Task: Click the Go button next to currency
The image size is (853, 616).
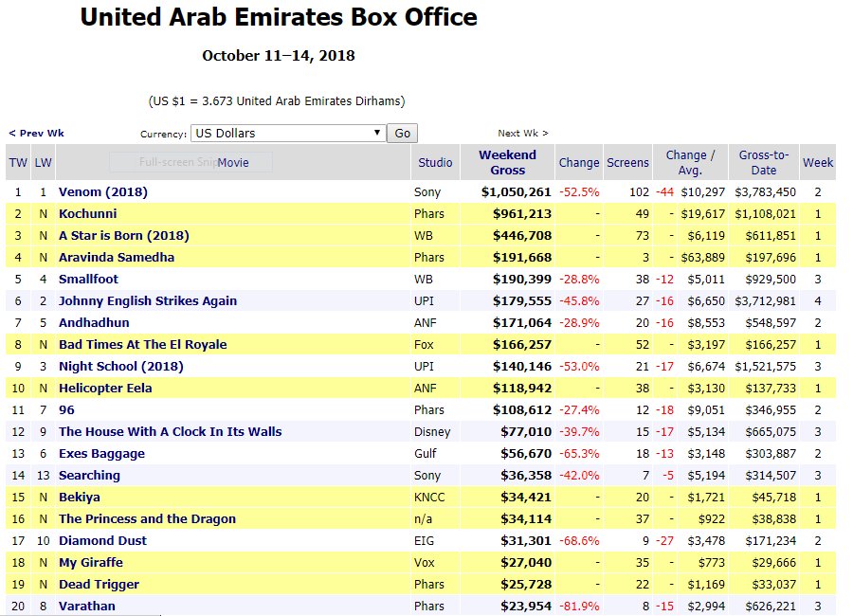Action: tap(402, 134)
